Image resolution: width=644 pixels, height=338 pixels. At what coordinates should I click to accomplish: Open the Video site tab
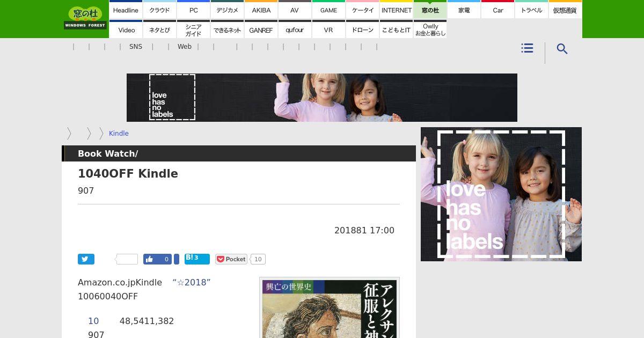click(x=126, y=30)
